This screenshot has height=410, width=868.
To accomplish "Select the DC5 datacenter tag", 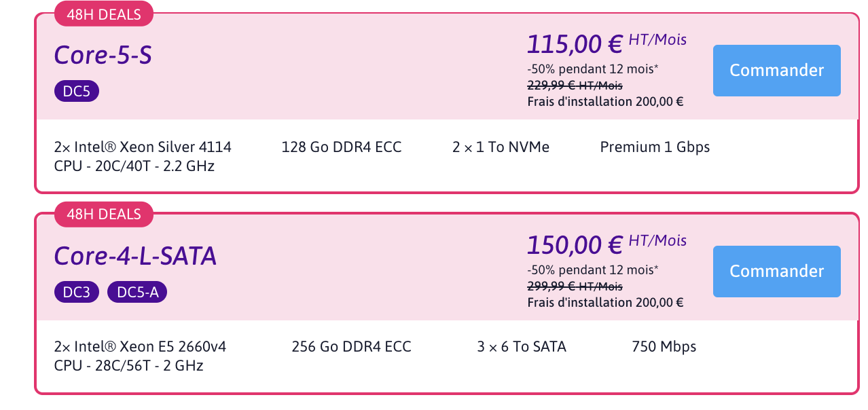I will tap(77, 92).
